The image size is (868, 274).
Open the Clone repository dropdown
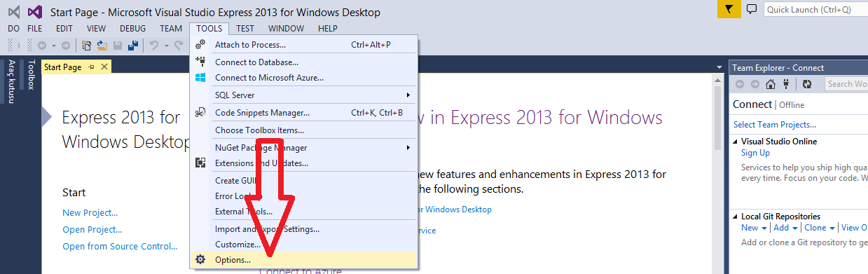[820, 228]
